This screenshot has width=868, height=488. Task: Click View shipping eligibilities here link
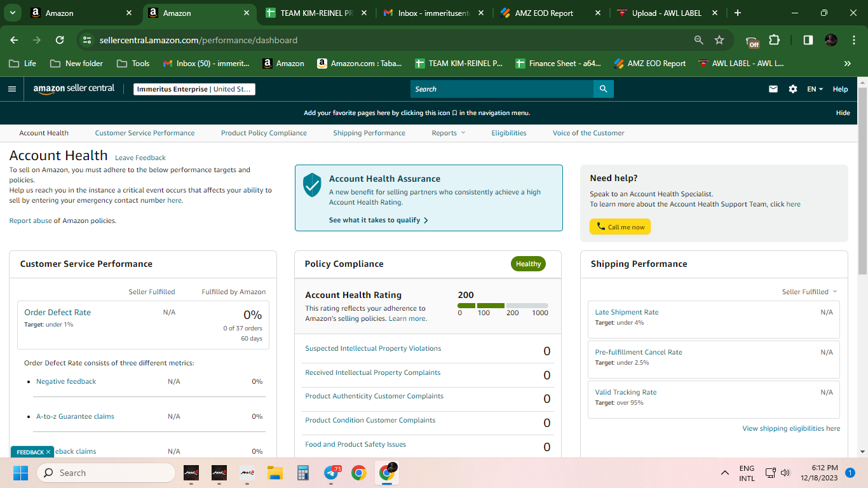(791, 428)
